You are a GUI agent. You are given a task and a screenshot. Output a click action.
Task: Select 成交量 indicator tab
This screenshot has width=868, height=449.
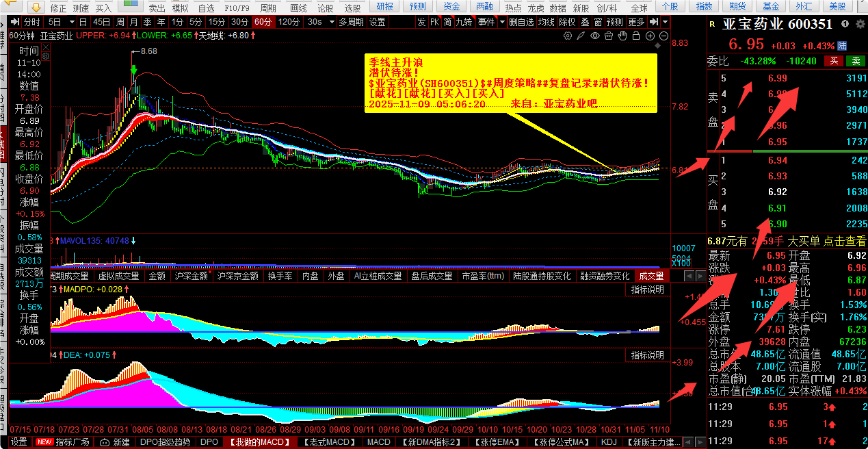point(651,276)
